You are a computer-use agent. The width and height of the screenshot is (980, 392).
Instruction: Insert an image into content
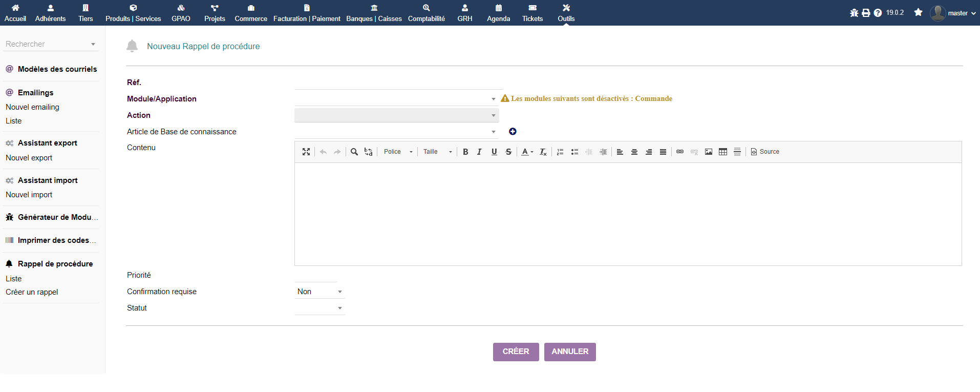(x=709, y=152)
